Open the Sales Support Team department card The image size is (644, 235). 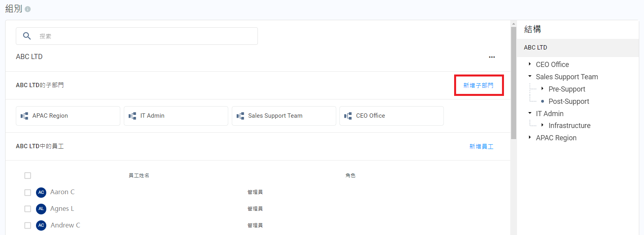(284, 116)
